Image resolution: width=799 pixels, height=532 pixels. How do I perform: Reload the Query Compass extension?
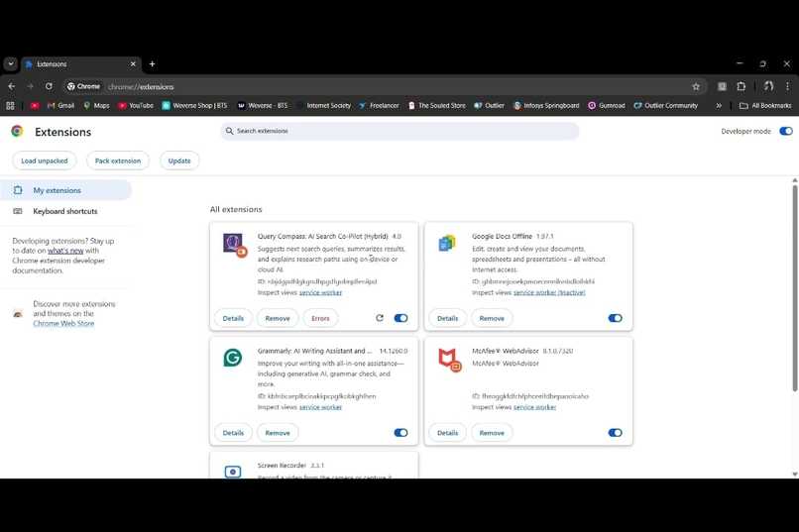(379, 318)
